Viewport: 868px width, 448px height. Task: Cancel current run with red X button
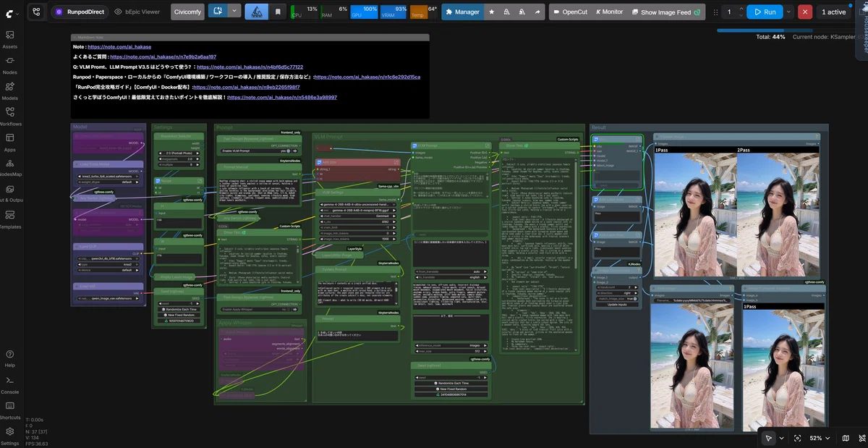[805, 12]
